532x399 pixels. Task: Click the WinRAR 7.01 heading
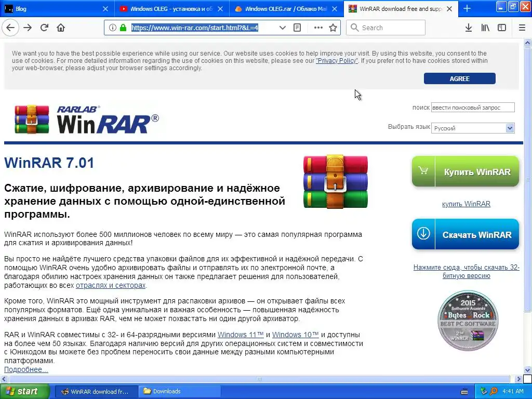(49, 163)
